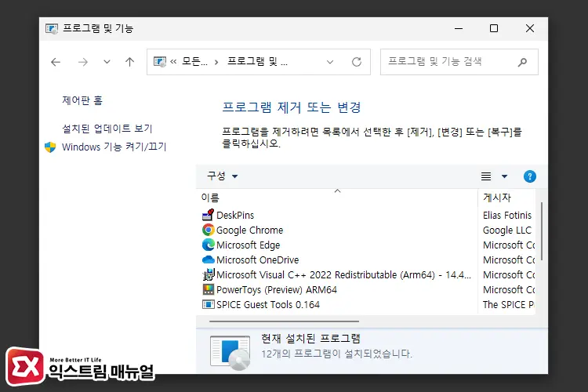Open help with the blue question icon
588x392 pixels.
pos(530,176)
